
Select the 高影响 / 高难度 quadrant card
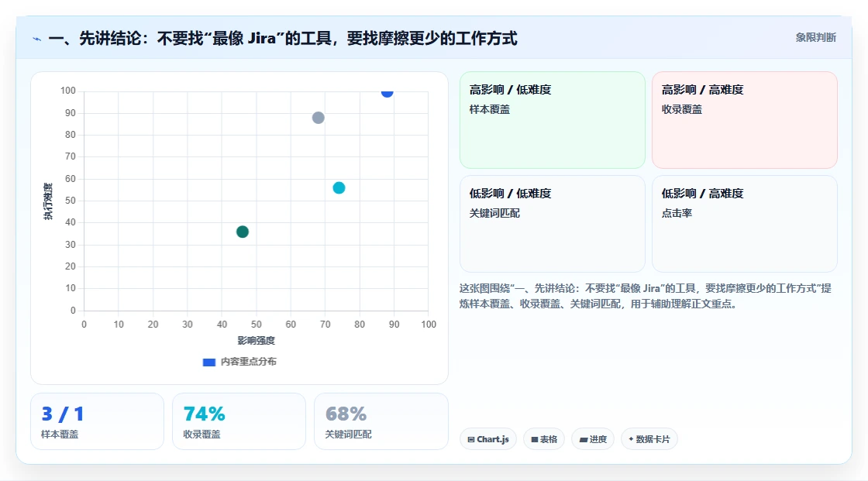coord(745,120)
